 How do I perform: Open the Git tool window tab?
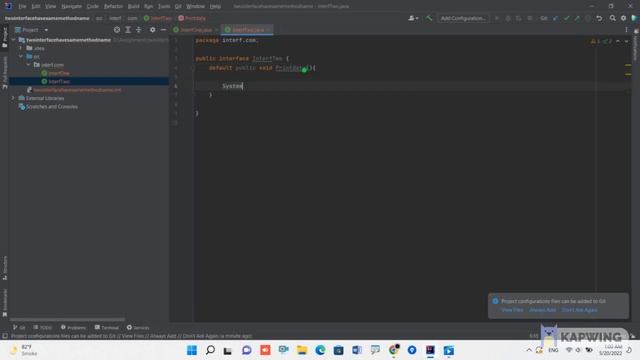[19, 327]
